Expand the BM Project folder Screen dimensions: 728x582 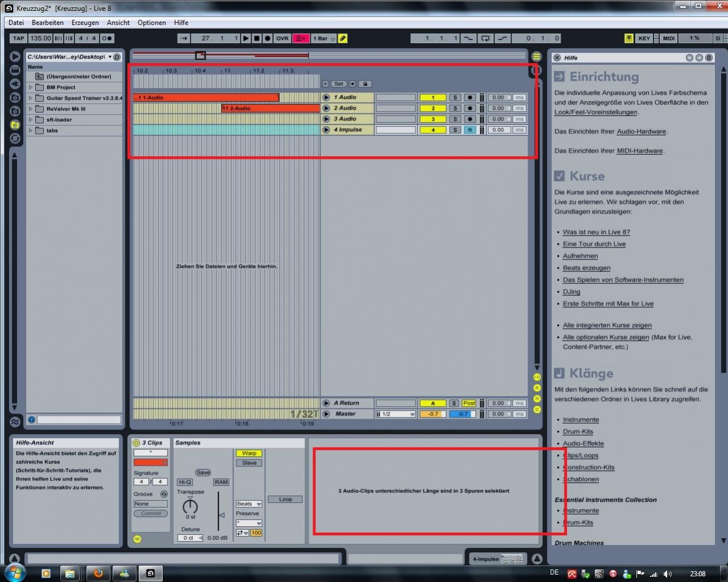(x=31, y=87)
